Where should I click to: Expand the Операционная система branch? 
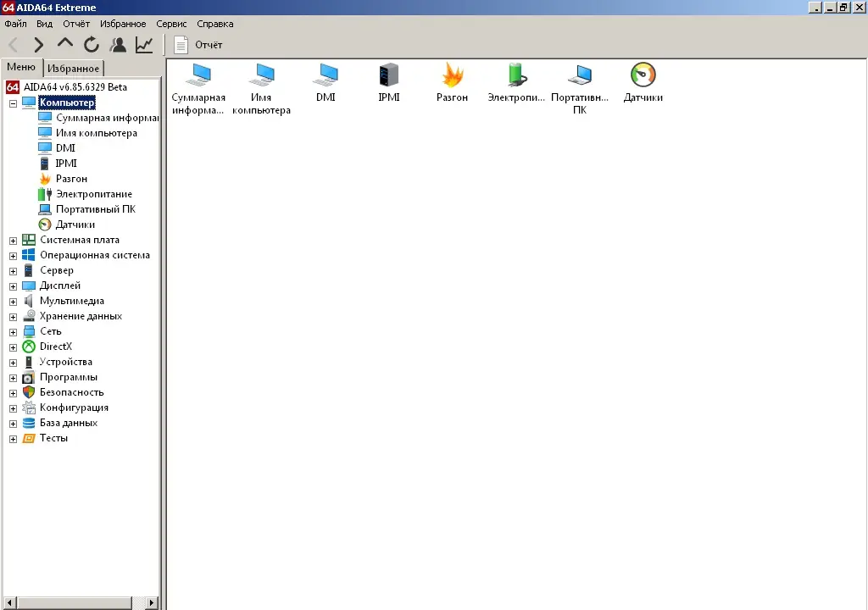coord(13,256)
